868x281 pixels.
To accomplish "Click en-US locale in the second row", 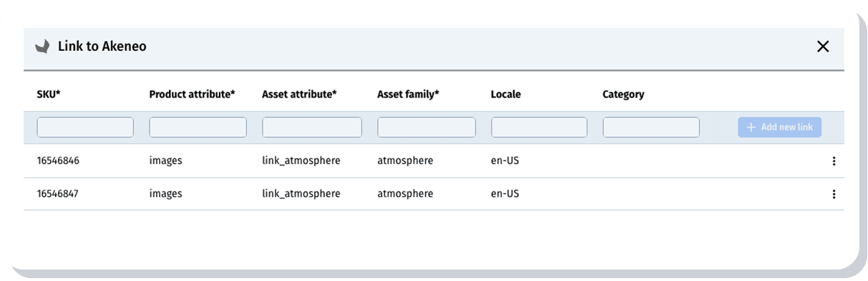I will pos(504,194).
